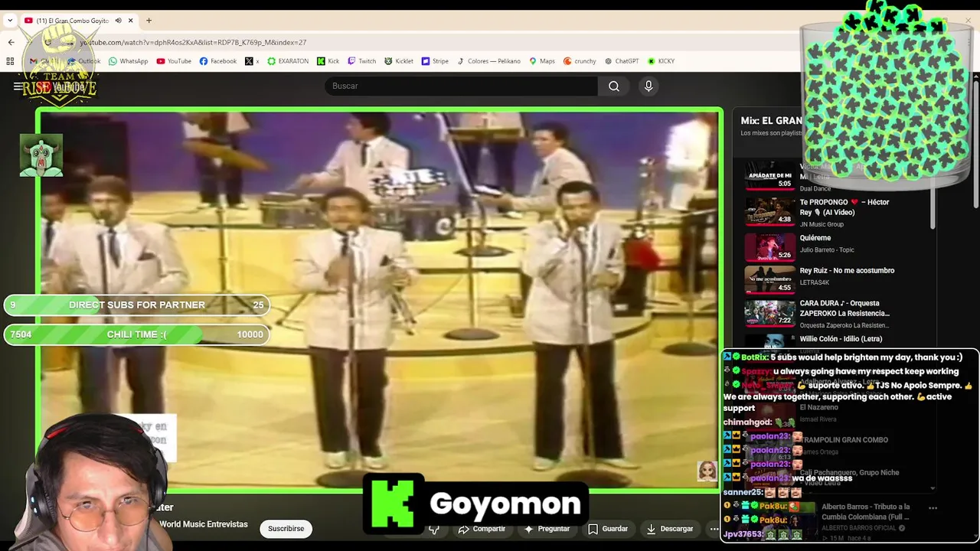Open the video more-actions ellipsis menu

point(714,529)
